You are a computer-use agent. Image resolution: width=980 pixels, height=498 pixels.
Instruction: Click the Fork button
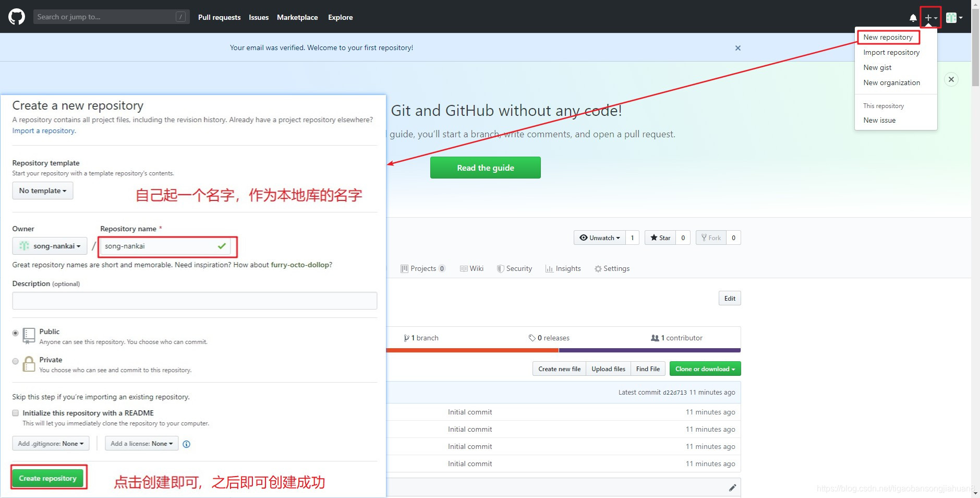click(x=711, y=238)
